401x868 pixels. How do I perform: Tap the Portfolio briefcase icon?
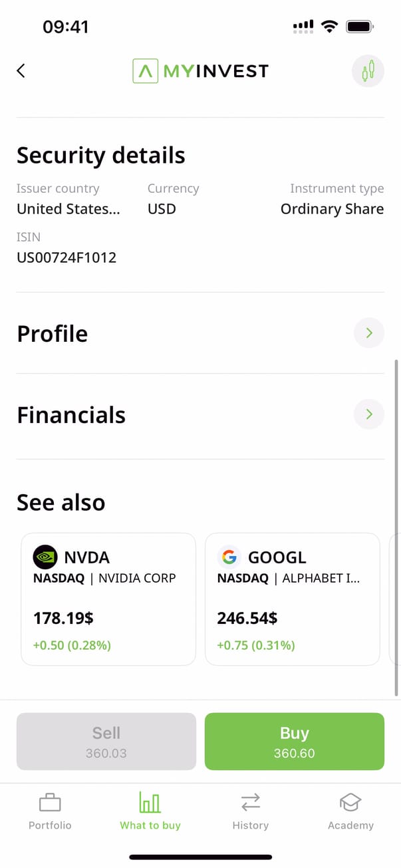pos(50,803)
